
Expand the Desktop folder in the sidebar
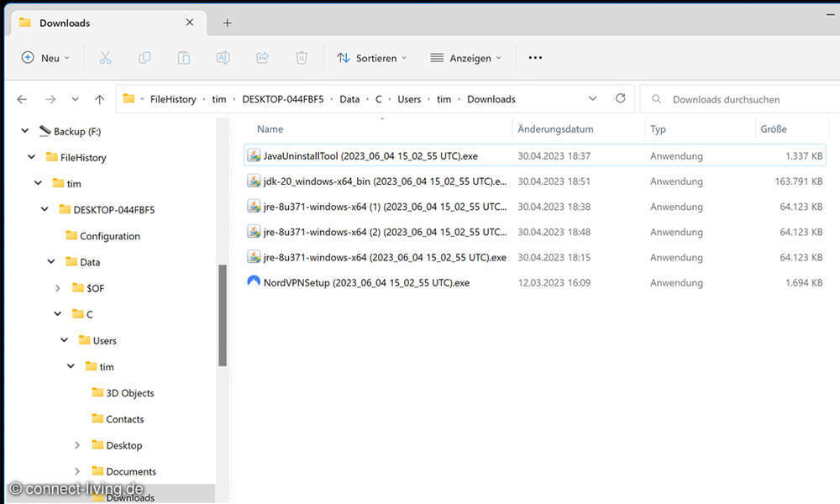click(x=77, y=444)
